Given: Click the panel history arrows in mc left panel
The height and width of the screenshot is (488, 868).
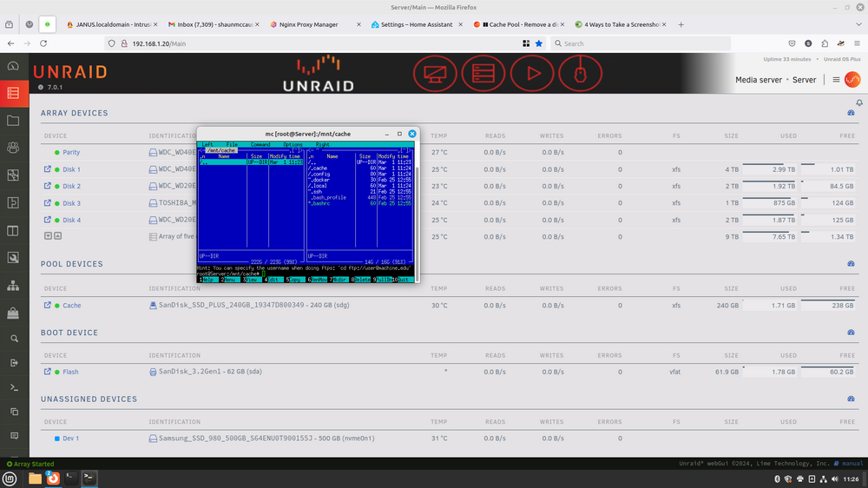Looking at the screenshot, I should click(x=297, y=150).
